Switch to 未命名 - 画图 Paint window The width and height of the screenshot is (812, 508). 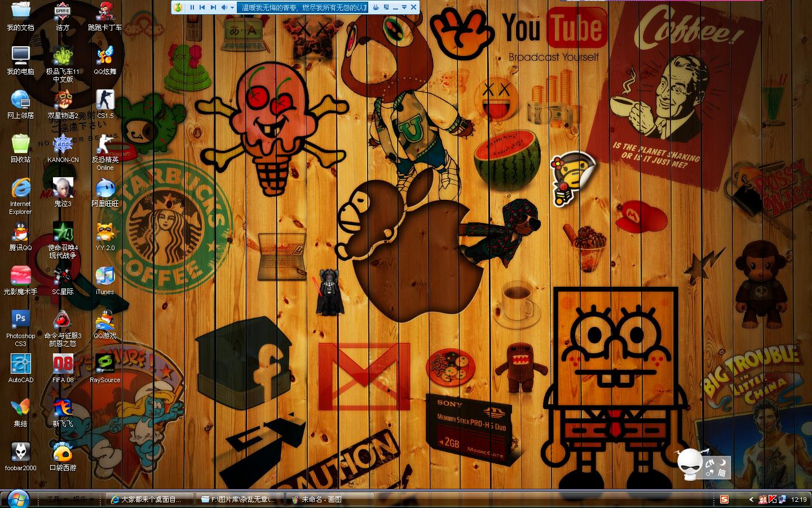click(x=330, y=499)
